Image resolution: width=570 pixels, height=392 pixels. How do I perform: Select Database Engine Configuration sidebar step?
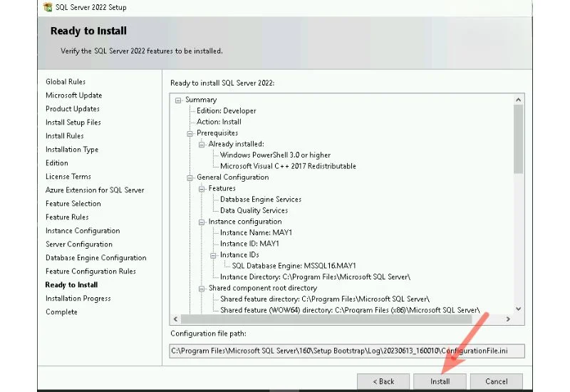tap(95, 258)
